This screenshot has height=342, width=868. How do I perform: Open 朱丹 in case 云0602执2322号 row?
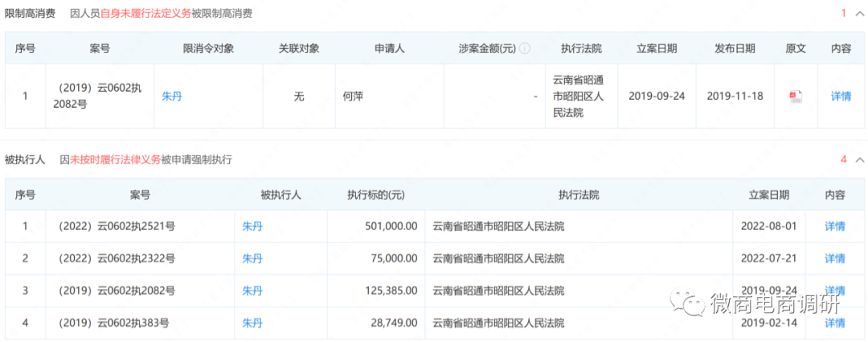pos(252,258)
